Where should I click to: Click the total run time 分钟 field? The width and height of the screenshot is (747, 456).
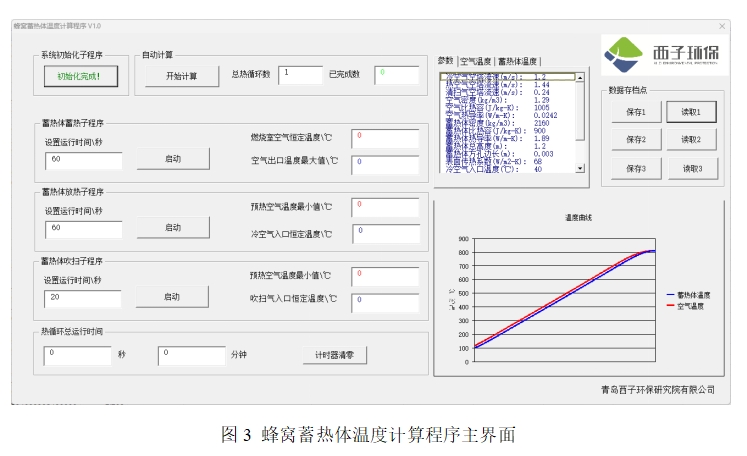tap(192, 356)
